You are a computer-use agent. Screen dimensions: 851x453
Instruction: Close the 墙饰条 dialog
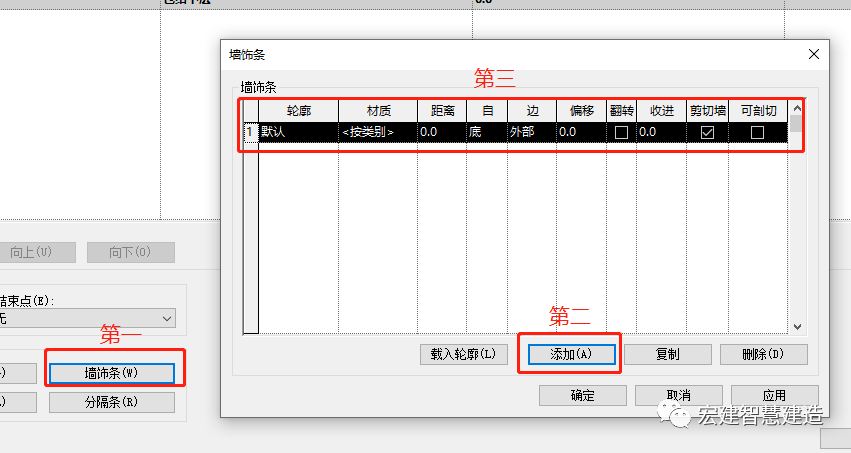click(814, 54)
